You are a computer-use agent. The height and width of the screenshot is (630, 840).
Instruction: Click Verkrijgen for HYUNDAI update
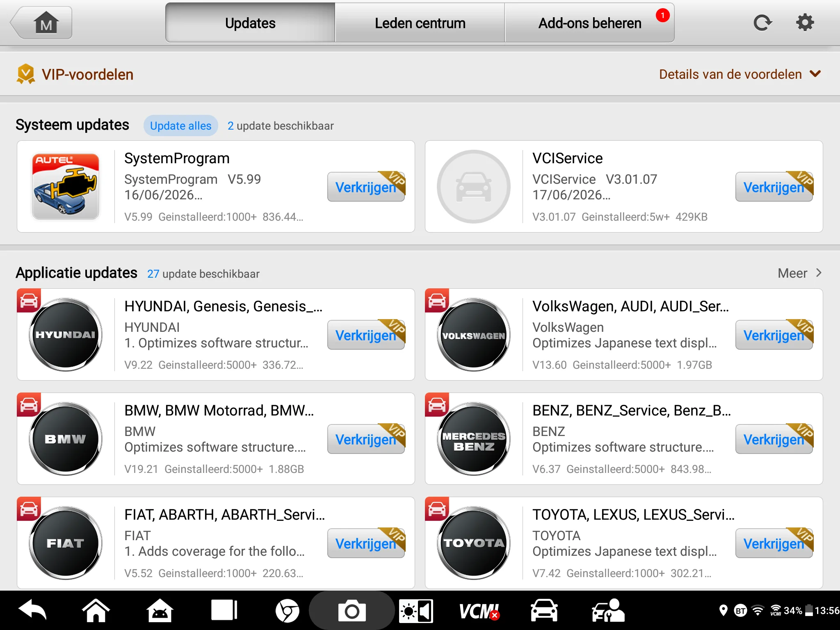(x=366, y=335)
